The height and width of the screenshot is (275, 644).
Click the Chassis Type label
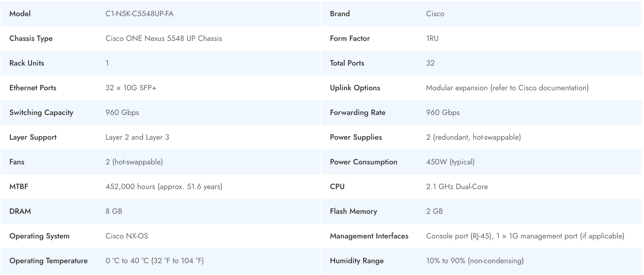(31, 38)
